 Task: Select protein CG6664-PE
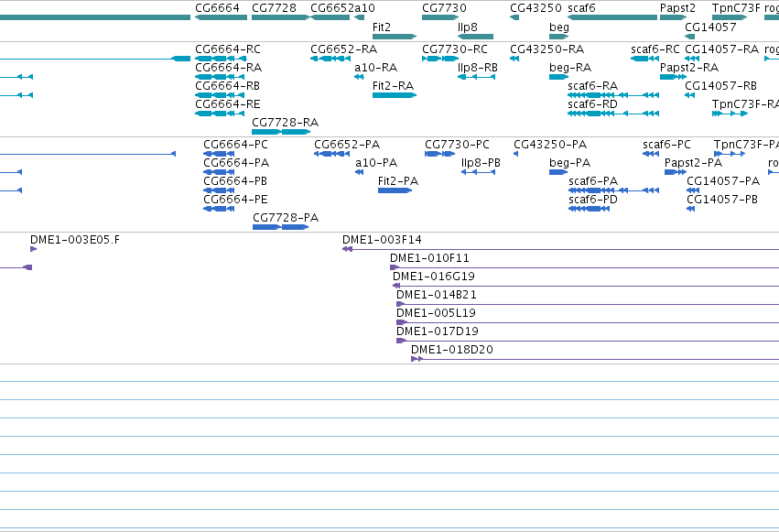tap(235, 200)
